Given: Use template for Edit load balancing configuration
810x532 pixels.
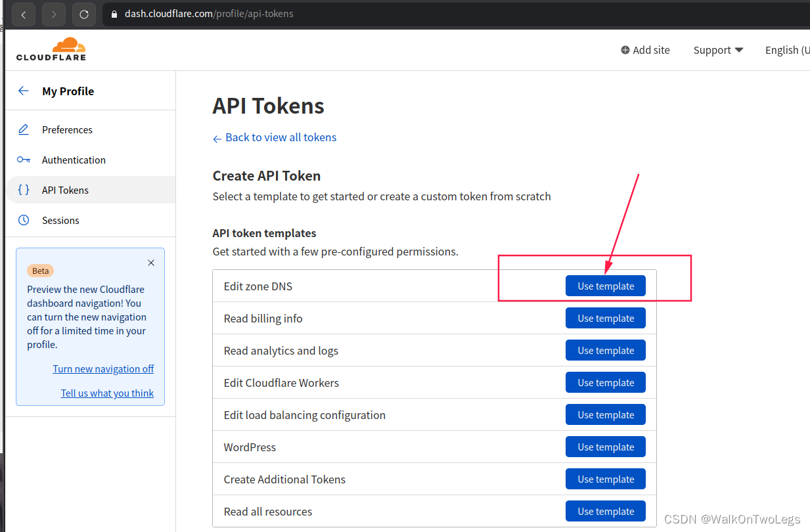Looking at the screenshot, I should coord(606,414).
